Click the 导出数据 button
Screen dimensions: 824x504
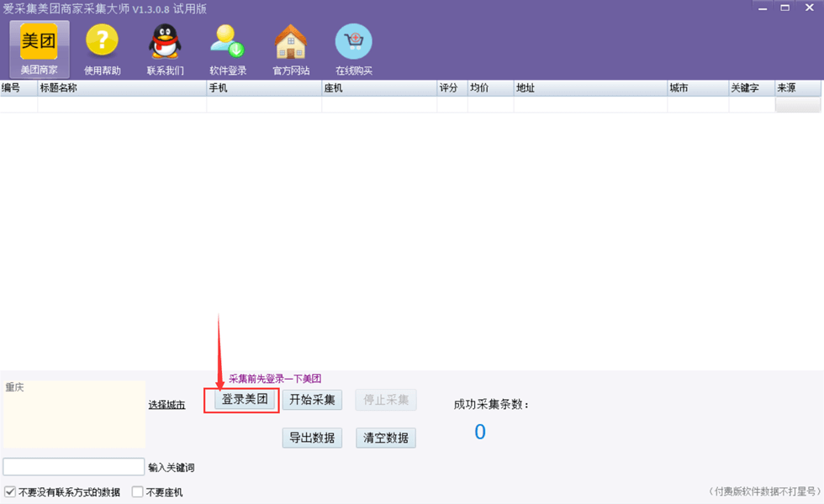pyautogui.click(x=312, y=438)
